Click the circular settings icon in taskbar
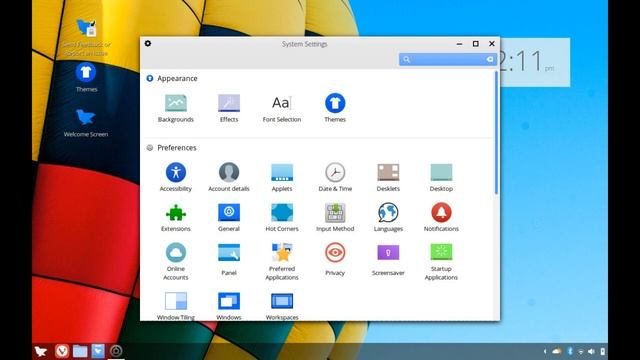This screenshot has height=360, width=640. [116, 351]
